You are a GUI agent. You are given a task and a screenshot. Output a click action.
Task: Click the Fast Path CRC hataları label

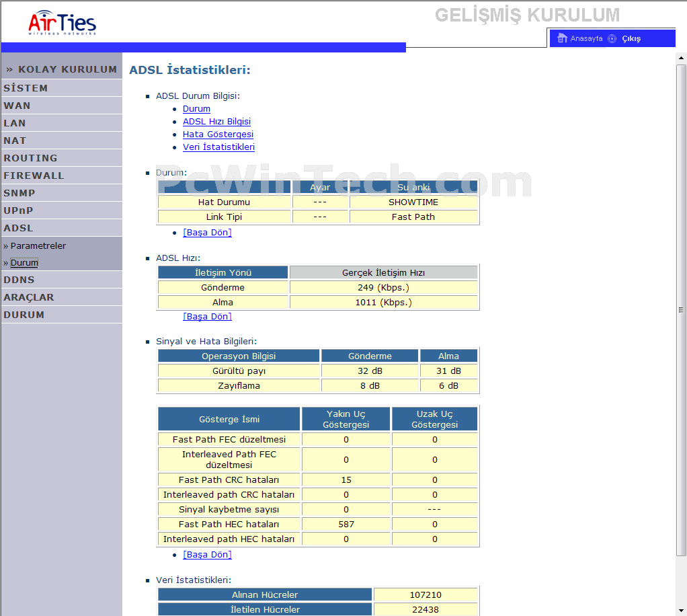tap(229, 479)
